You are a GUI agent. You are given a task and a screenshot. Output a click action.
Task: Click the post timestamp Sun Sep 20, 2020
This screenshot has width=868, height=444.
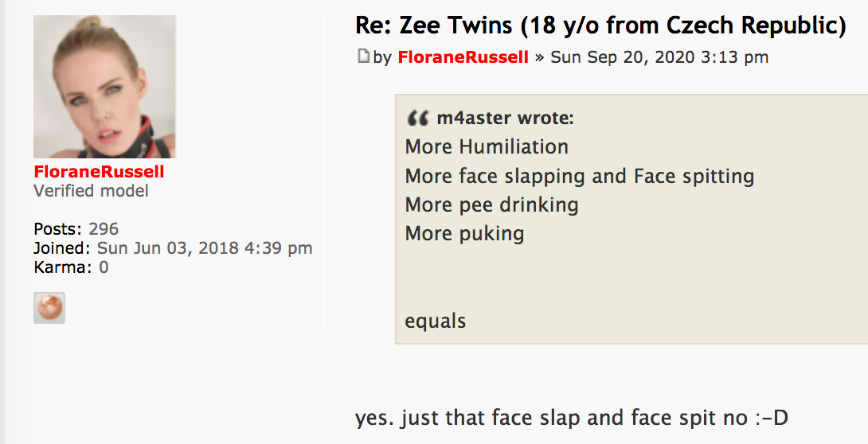[659, 57]
